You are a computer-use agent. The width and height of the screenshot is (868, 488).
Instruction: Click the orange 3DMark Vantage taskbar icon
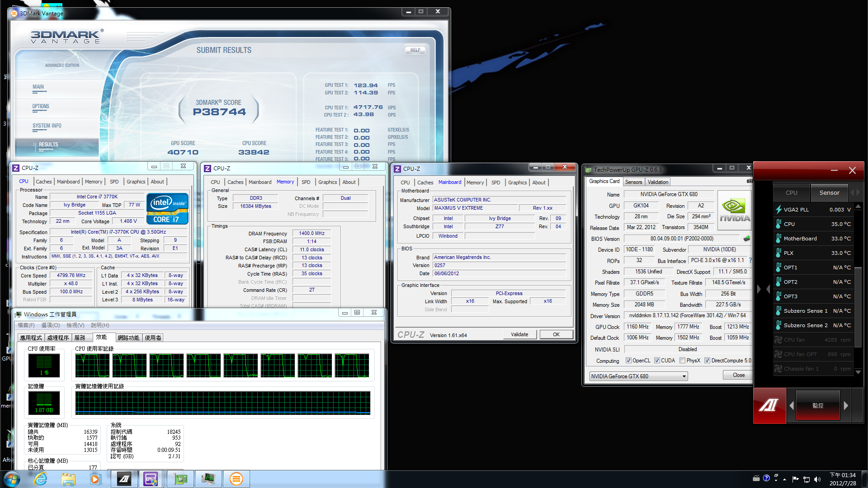(236, 479)
